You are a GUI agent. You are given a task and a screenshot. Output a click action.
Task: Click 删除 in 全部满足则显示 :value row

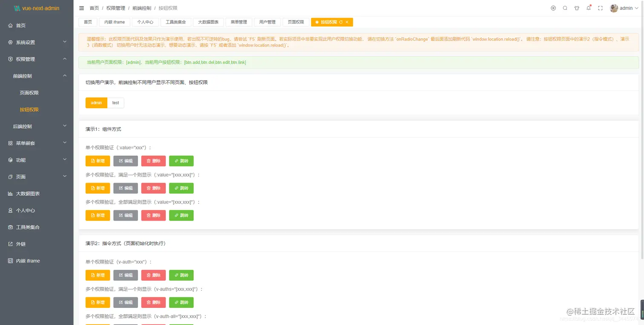pyautogui.click(x=153, y=215)
